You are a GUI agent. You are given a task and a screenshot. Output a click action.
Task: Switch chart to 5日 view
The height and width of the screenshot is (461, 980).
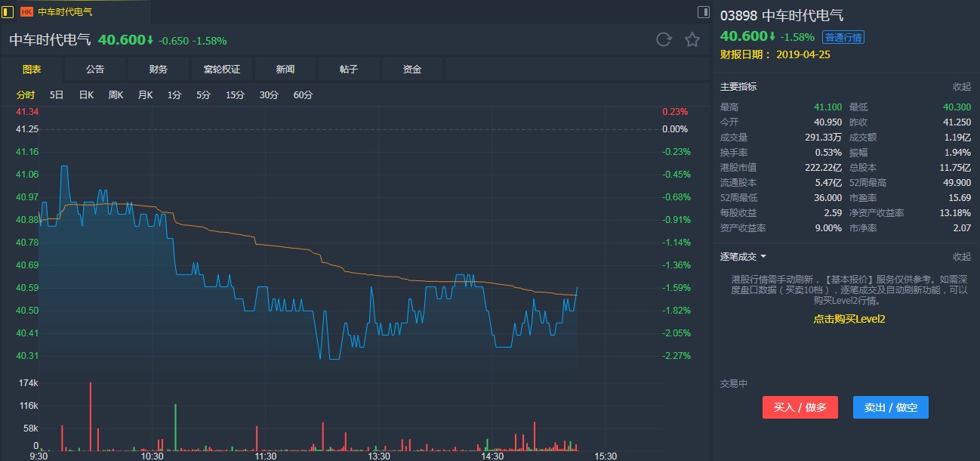pos(57,95)
